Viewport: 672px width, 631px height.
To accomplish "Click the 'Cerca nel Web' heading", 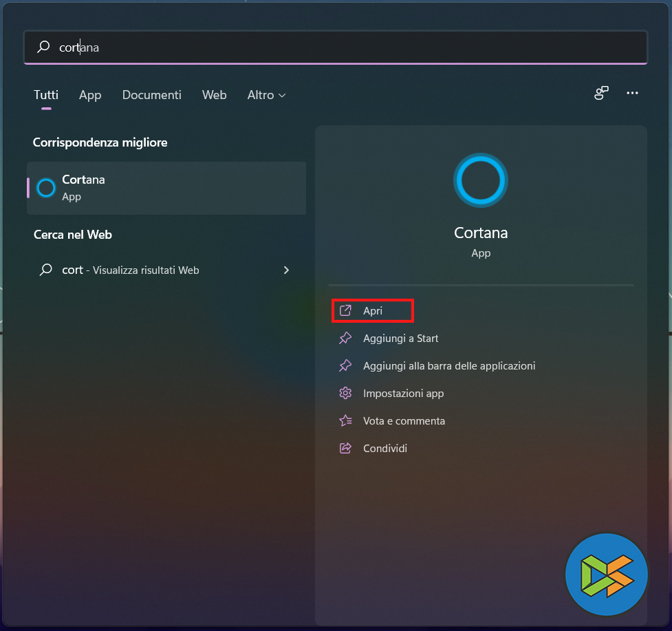I will pyautogui.click(x=72, y=235).
